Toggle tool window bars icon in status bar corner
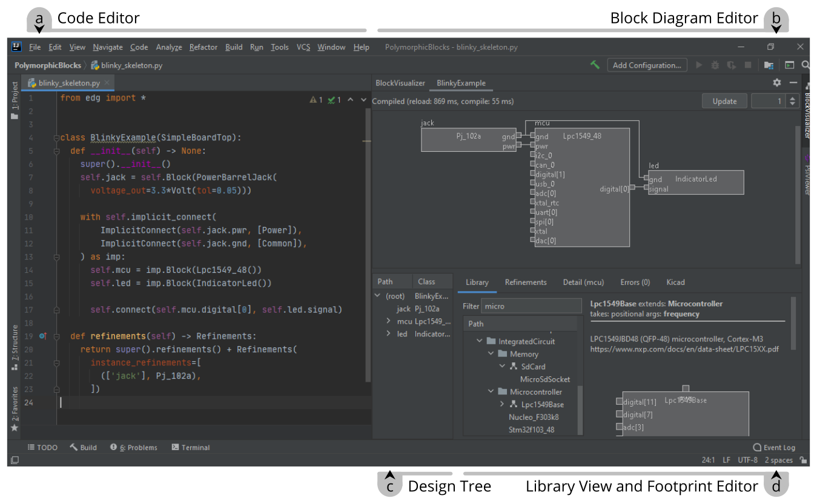817x504 pixels. click(15, 460)
